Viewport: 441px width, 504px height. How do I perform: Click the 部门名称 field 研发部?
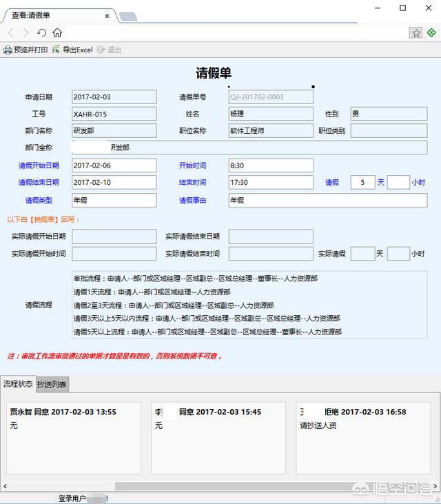point(114,131)
